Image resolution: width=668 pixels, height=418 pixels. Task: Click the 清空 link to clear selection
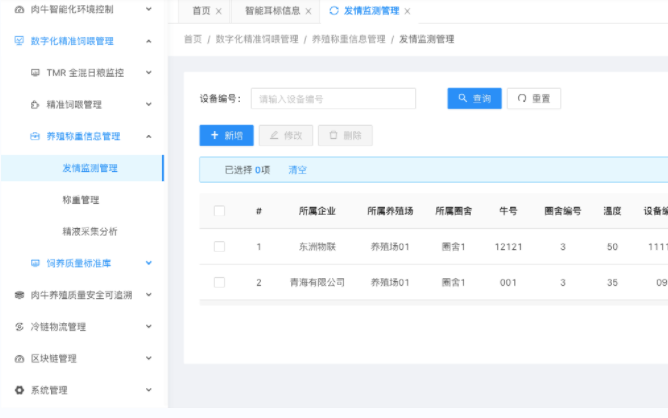[297, 170]
